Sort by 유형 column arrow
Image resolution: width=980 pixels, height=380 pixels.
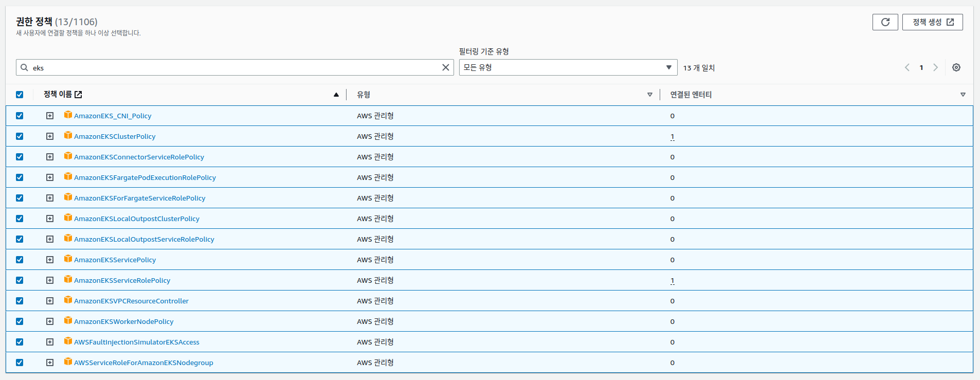(x=650, y=95)
